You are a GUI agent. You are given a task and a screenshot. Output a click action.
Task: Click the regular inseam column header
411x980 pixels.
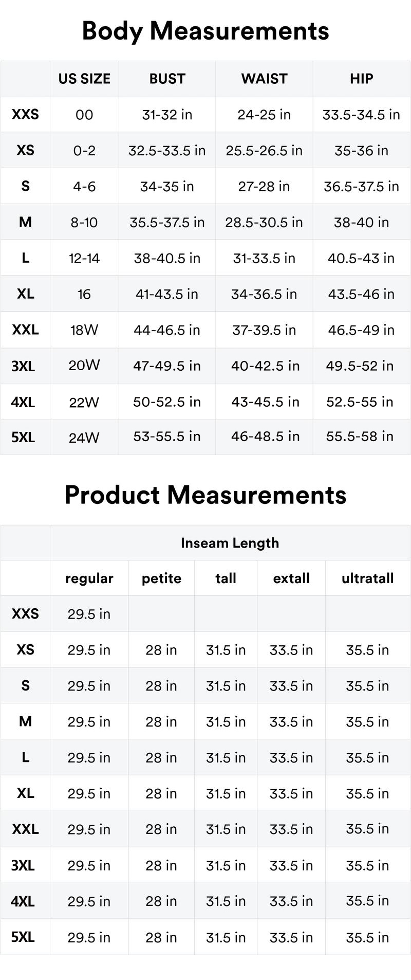click(x=89, y=578)
